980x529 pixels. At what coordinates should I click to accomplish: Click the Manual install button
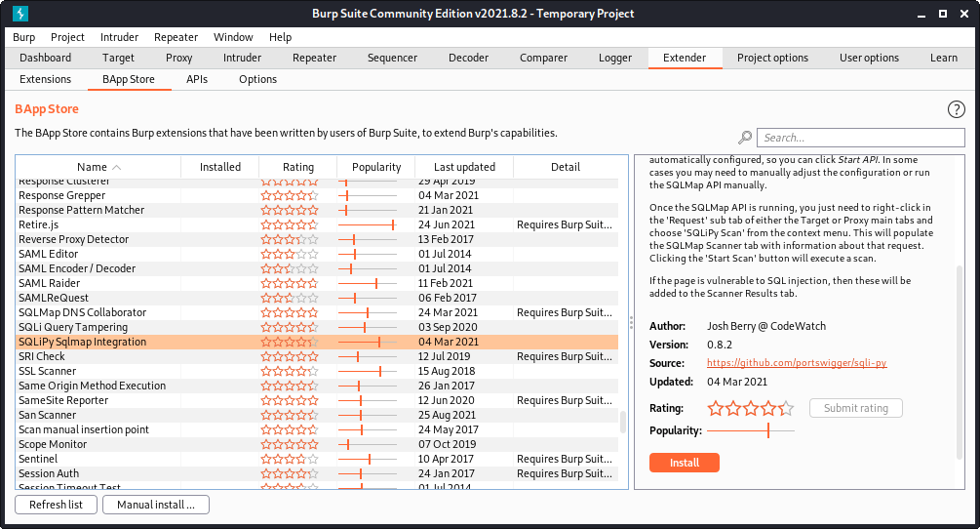[x=156, y=505]
